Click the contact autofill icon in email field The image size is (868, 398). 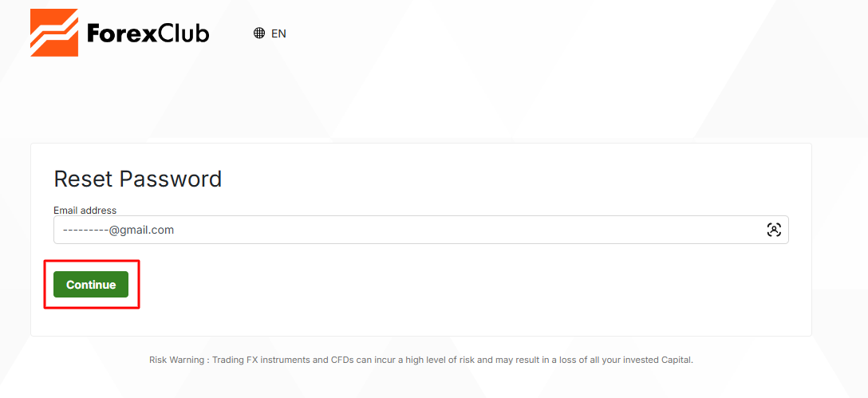(x=774, y=230)
